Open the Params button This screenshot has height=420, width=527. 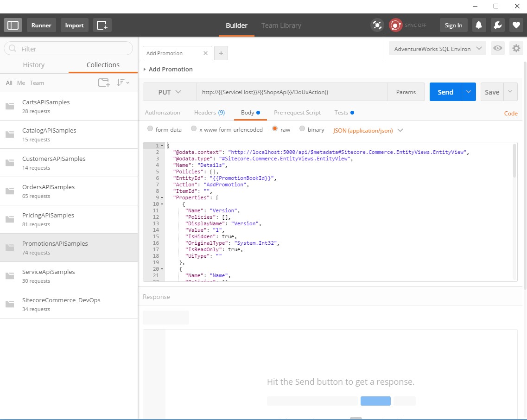point(406,92)
